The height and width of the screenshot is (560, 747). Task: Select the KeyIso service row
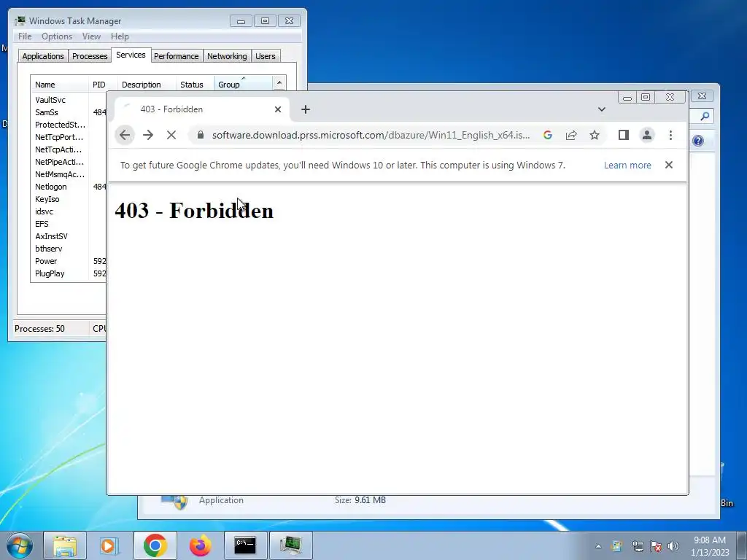click(47, 199)
